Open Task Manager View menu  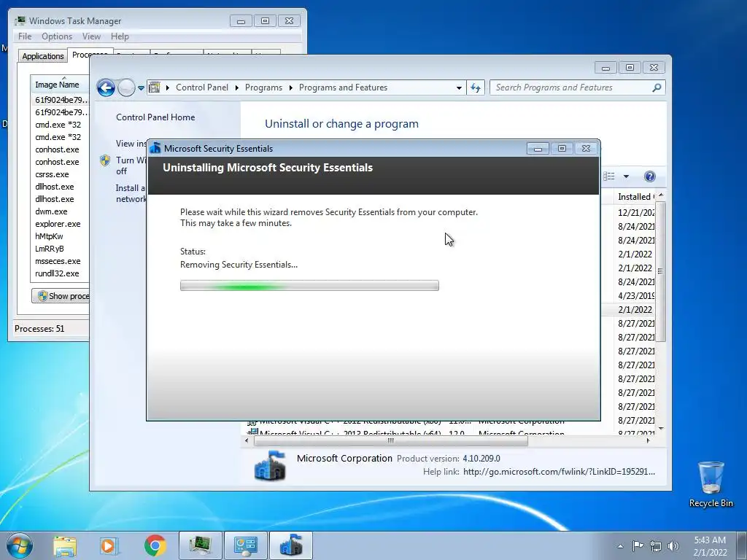point(91,36)
